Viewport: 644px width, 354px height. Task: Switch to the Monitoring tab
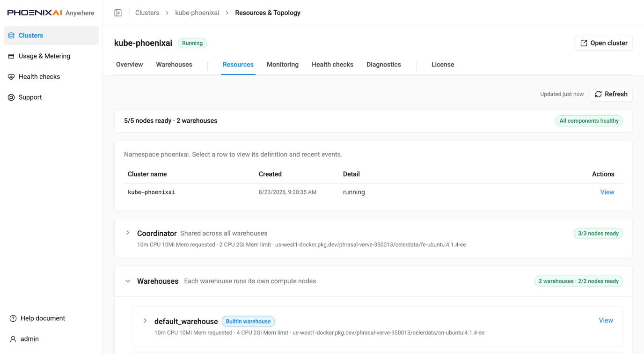283,65
